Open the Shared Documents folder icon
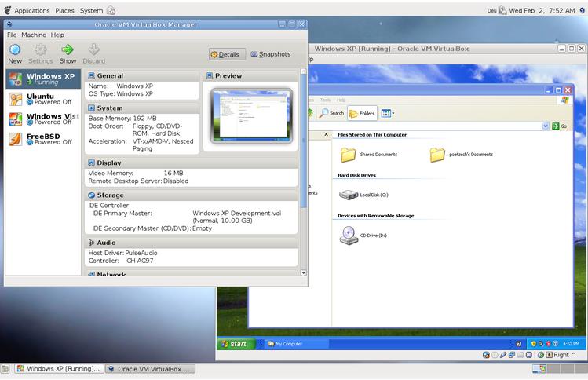The width and height of the screenshot is (588, 380). point(348,154)
